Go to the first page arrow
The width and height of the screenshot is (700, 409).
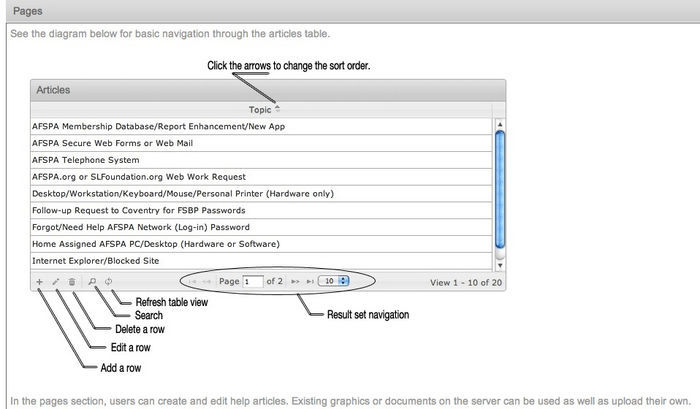tap(191, 282)
